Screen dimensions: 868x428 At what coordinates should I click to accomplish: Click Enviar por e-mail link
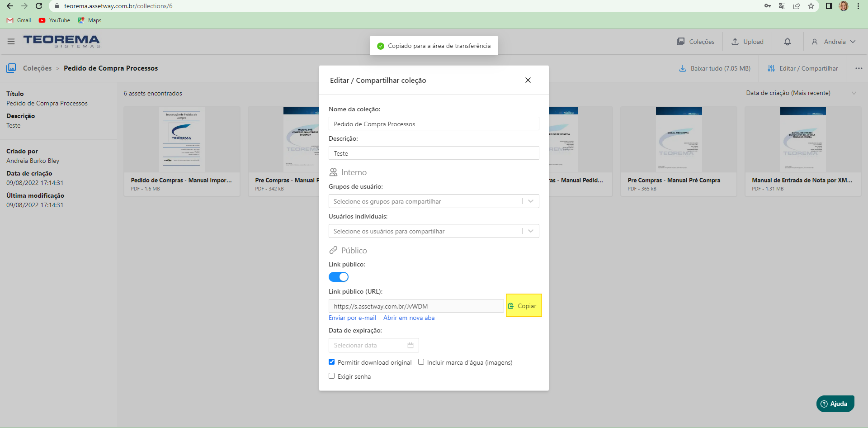click(352, 318)
